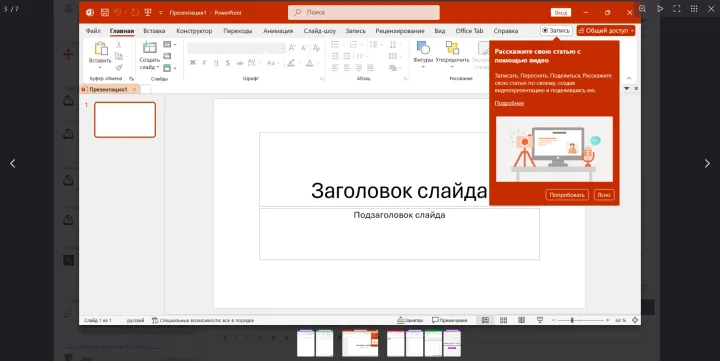Click the Вход sign-in button
Viewport: 720px width, 361px height.
[x=561, y=12]
